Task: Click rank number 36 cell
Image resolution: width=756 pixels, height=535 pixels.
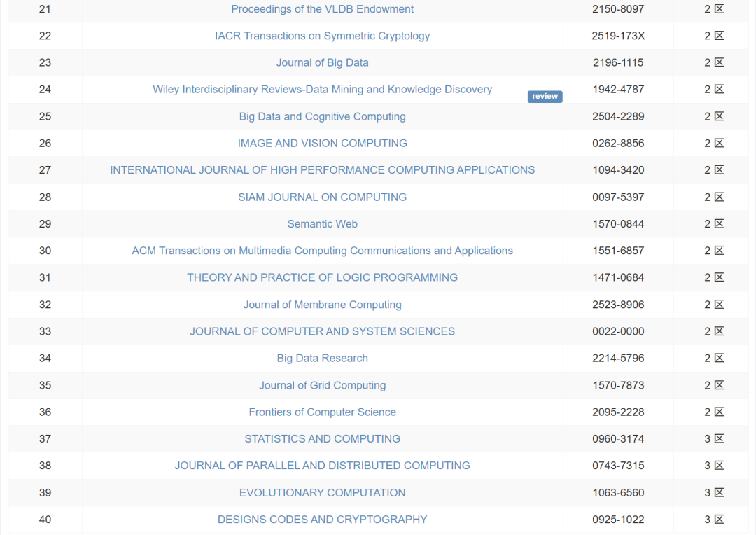Action: (45, 412)
